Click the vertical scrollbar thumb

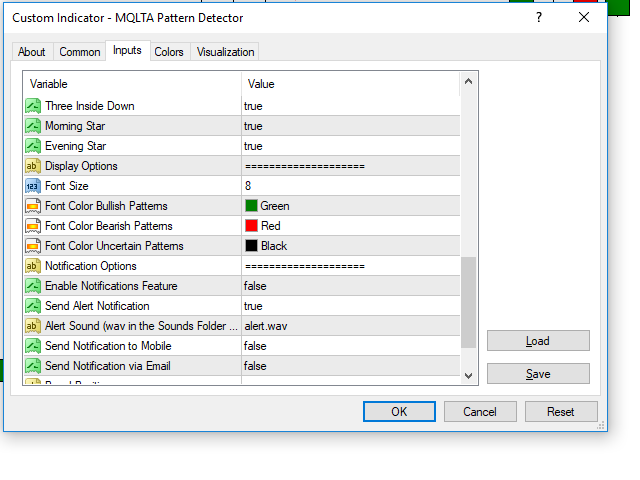click(469, 302)
